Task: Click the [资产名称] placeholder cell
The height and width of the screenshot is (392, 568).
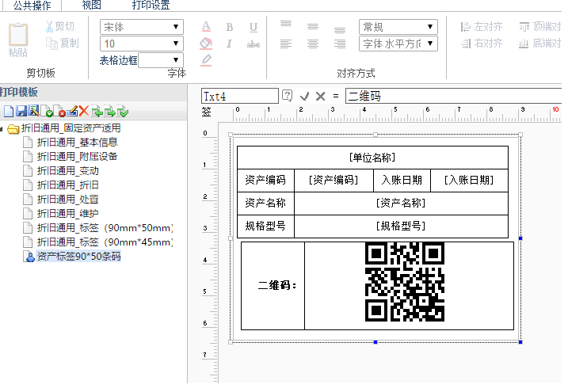Action: point(401,203)
